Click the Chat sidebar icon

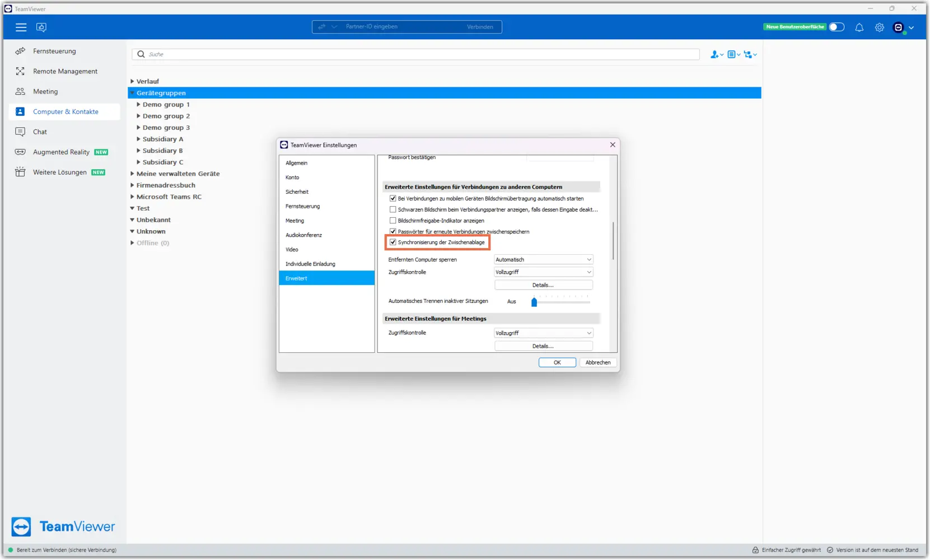click(x=20, y=132)
